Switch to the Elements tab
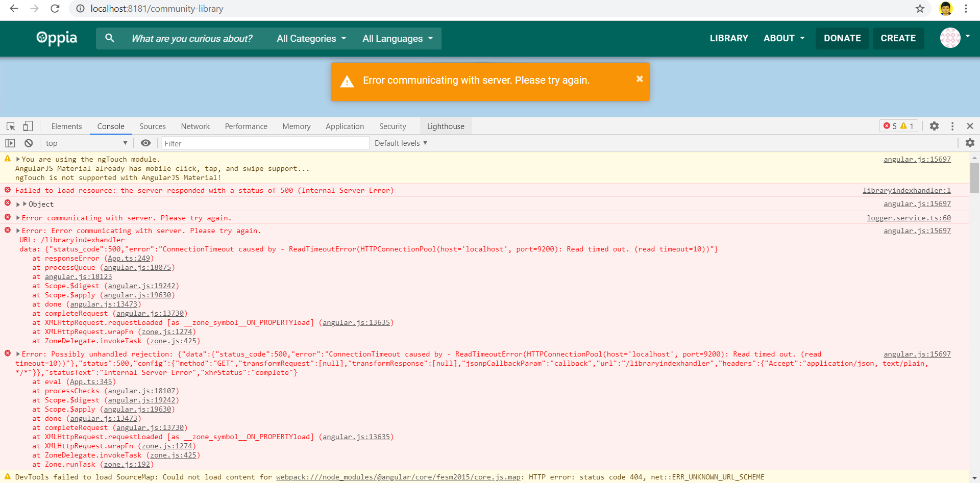 66,126
